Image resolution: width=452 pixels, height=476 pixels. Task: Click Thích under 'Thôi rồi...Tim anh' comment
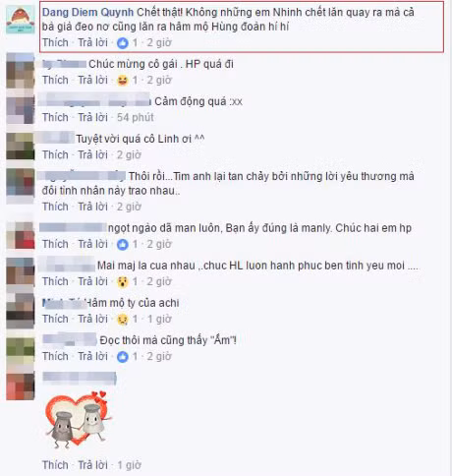tap(55, 207)
